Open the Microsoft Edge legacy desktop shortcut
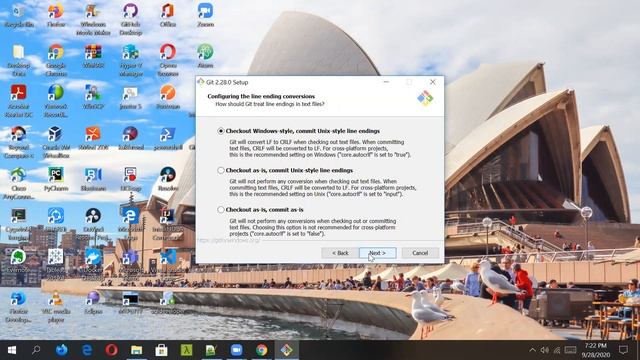 [x=131, y=224]
